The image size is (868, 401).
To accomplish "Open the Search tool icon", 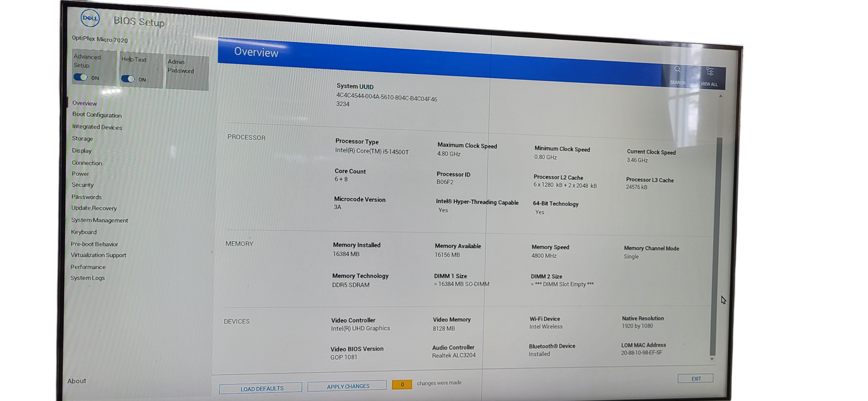I will coord(677,69).
